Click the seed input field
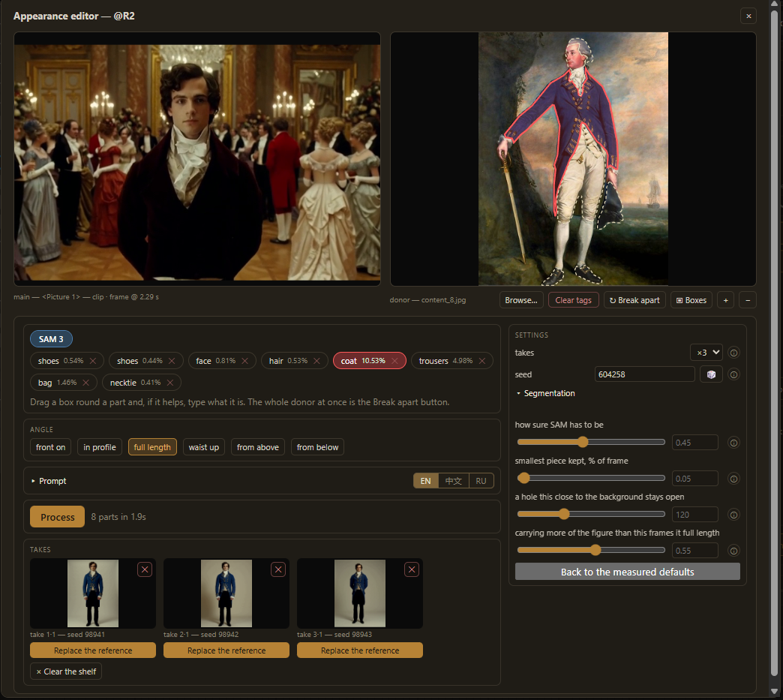The width and height of the screenshot is (783, 700). pos(645,374)
